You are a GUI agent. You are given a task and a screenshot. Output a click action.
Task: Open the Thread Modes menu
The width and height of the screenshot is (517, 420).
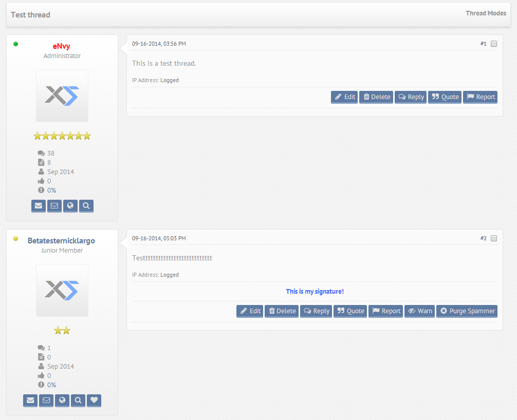(486, 13)
